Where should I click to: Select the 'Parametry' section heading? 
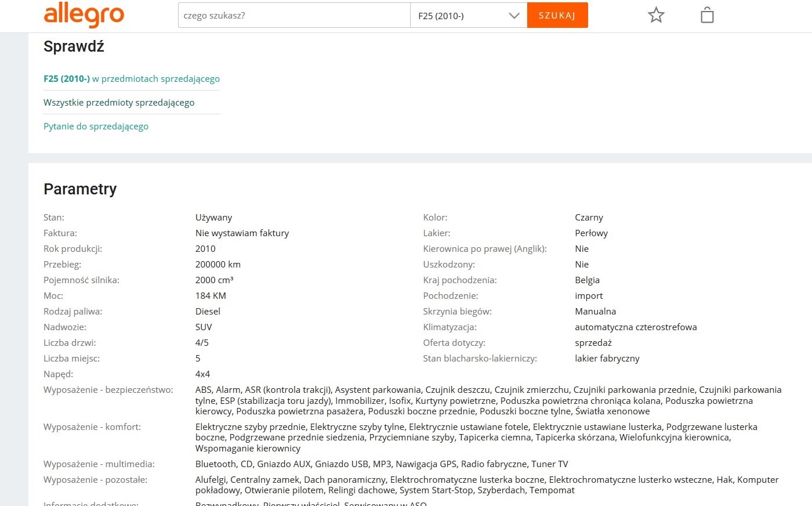(80, 189)
